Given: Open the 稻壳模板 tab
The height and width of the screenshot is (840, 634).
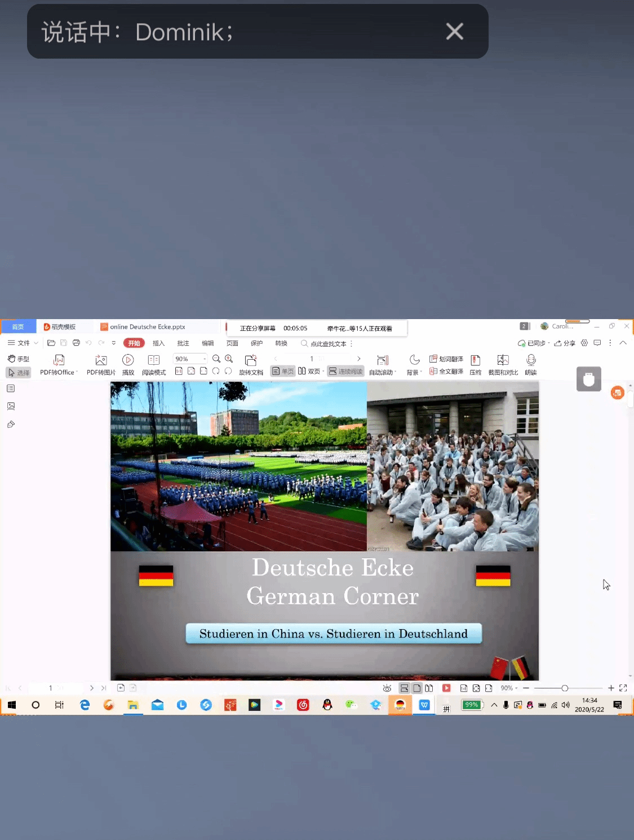Looking at the screenshot, I should coord(60,327).
